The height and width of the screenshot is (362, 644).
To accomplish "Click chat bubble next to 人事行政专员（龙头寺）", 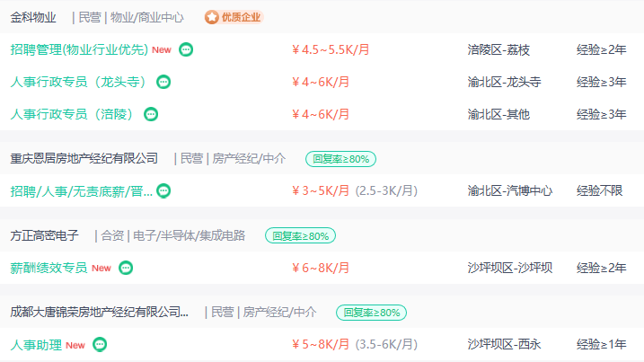I will (163, 82).
